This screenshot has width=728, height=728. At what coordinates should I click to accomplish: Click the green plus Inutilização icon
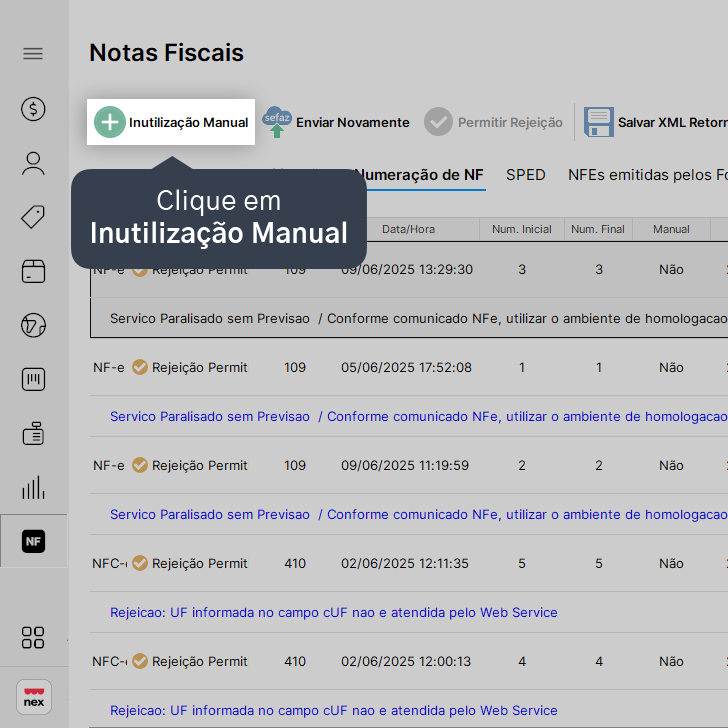point(110,122)
